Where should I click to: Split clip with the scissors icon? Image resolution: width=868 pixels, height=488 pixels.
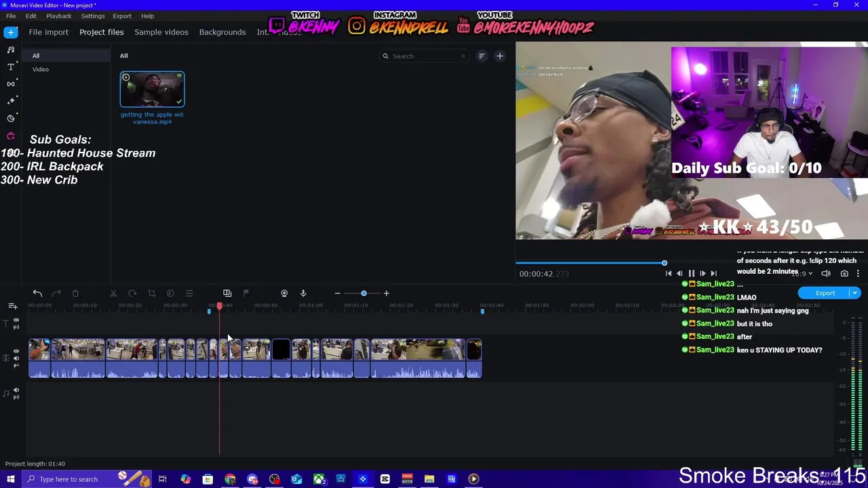click(113, 293)
